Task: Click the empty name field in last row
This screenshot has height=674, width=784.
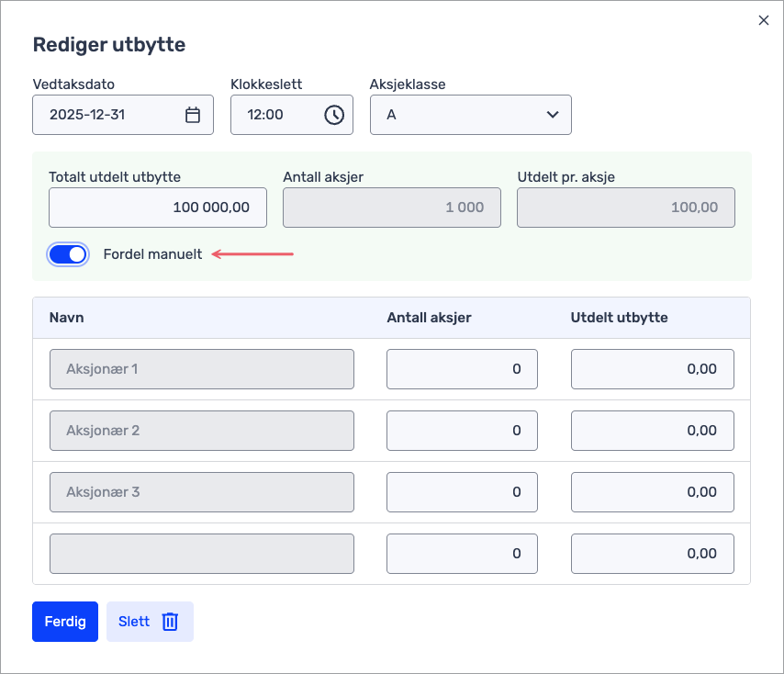Action: [x=201, y=554]
